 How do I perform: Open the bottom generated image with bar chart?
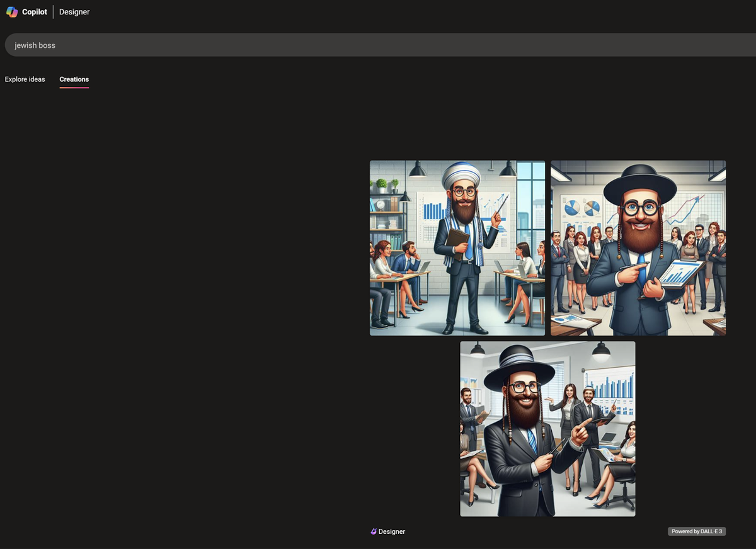[x=547, y=429]
